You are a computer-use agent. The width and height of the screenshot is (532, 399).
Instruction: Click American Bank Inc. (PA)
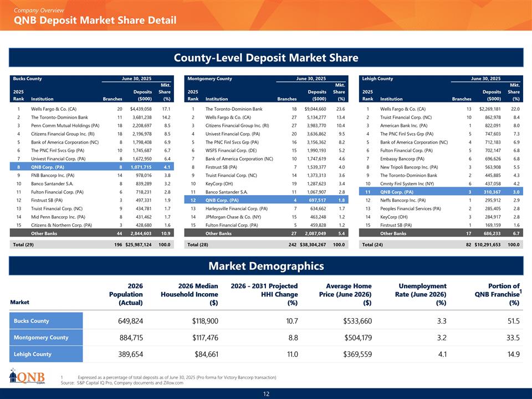(x=404, y=126)
